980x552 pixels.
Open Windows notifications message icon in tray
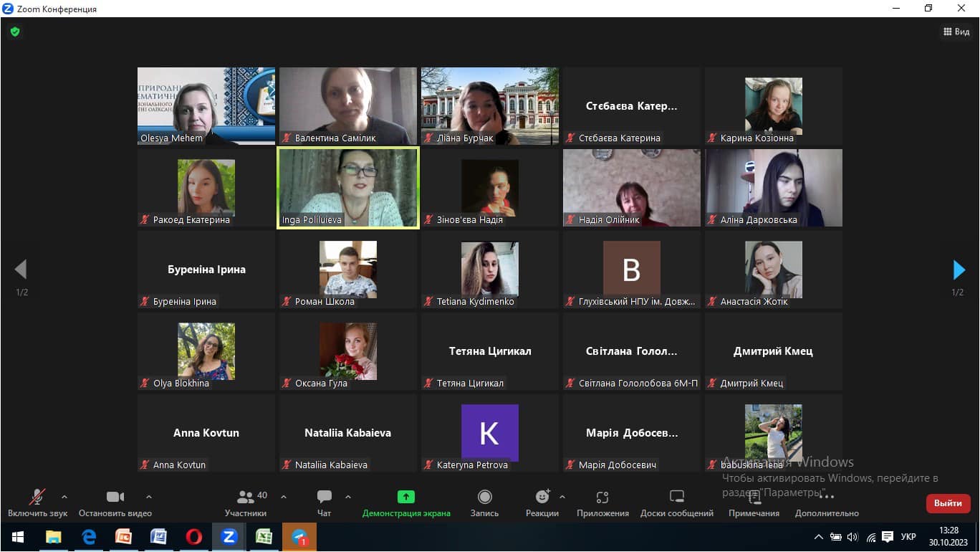point(888,537)
